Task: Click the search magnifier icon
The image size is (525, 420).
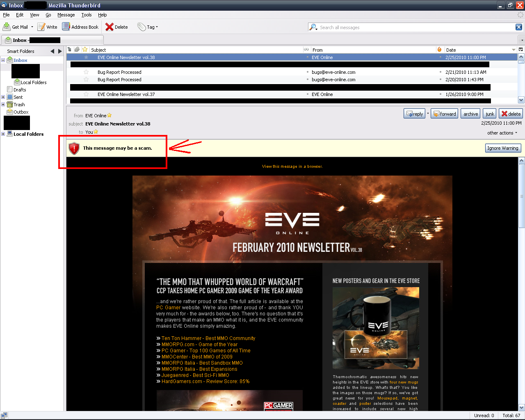Action: 313,27
